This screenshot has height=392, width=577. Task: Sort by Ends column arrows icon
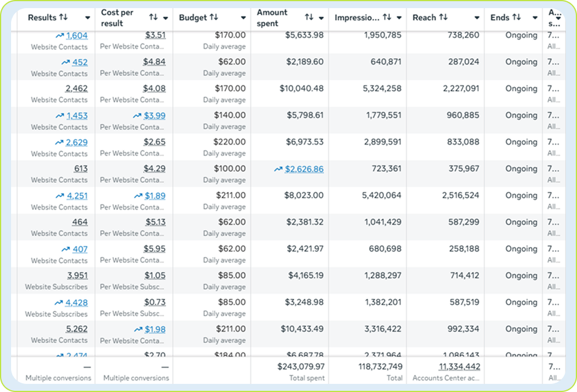[517, 17]
